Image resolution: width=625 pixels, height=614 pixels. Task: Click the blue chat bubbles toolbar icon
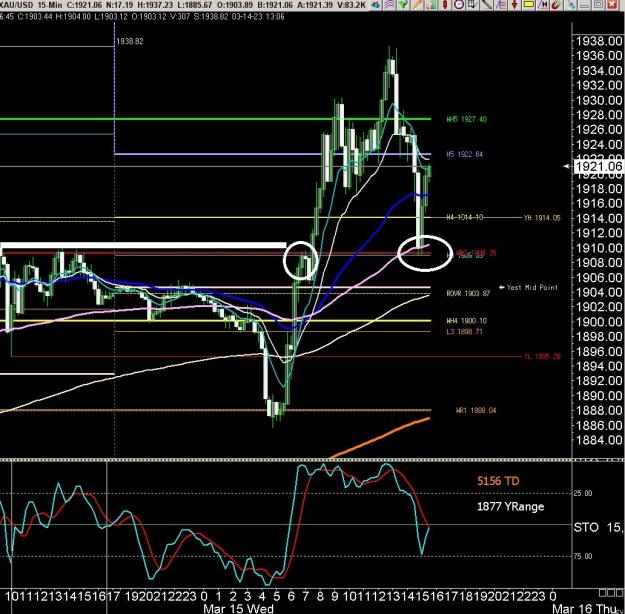point(375,4)
